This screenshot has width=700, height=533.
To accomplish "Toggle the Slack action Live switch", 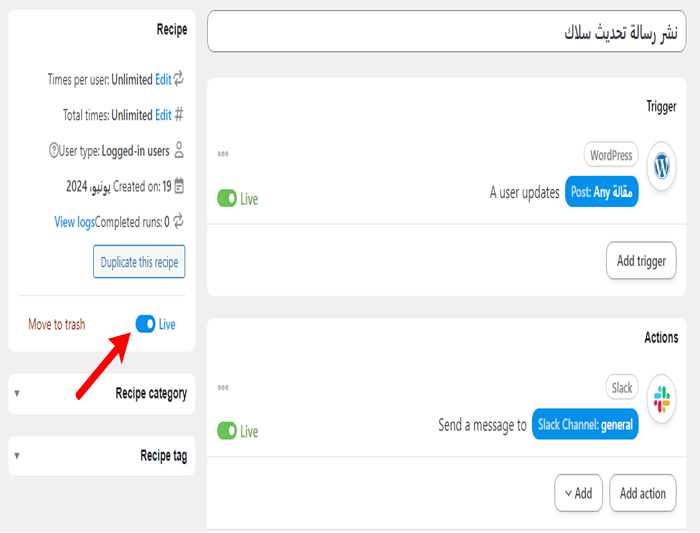I will [227, 431].
